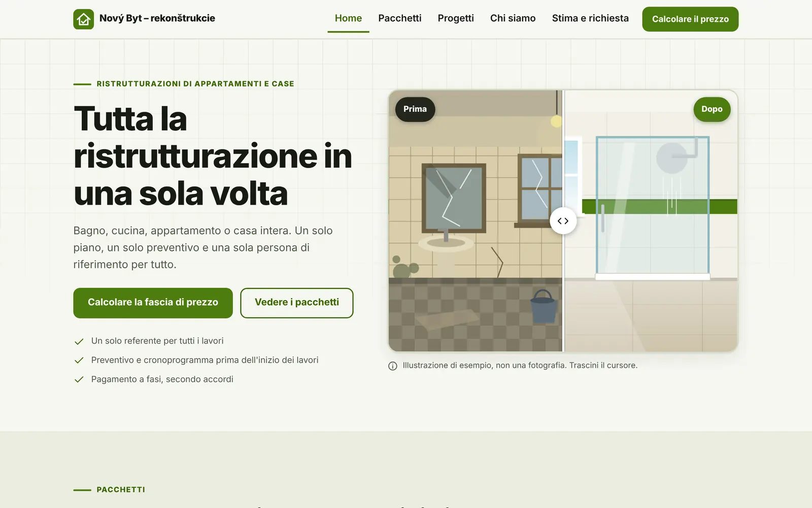This screenshot has height=508, width=812.
Task: Click Calcolare la fascia di prezzo button
Action: point(153,303)
